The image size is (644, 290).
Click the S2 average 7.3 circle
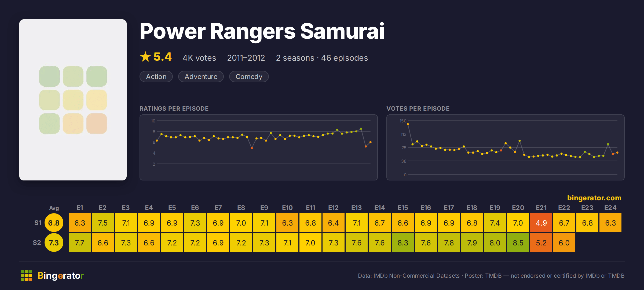tap(54, 242)
